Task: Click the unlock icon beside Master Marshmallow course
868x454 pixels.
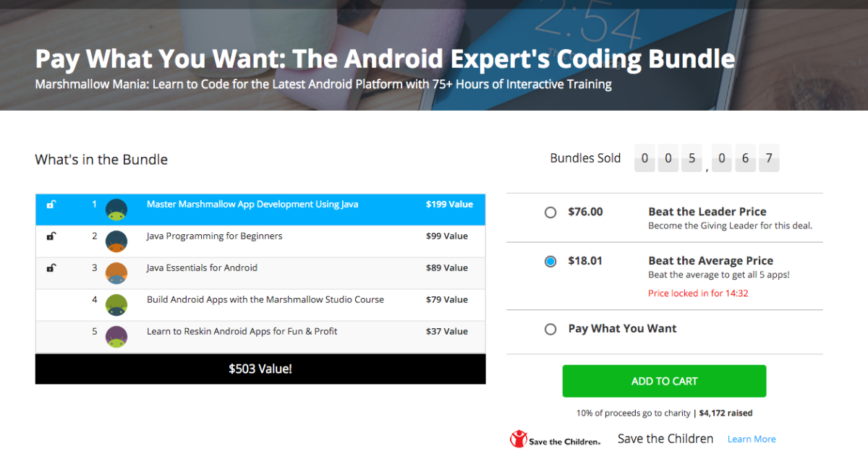Action: click(x=51, y=205)
